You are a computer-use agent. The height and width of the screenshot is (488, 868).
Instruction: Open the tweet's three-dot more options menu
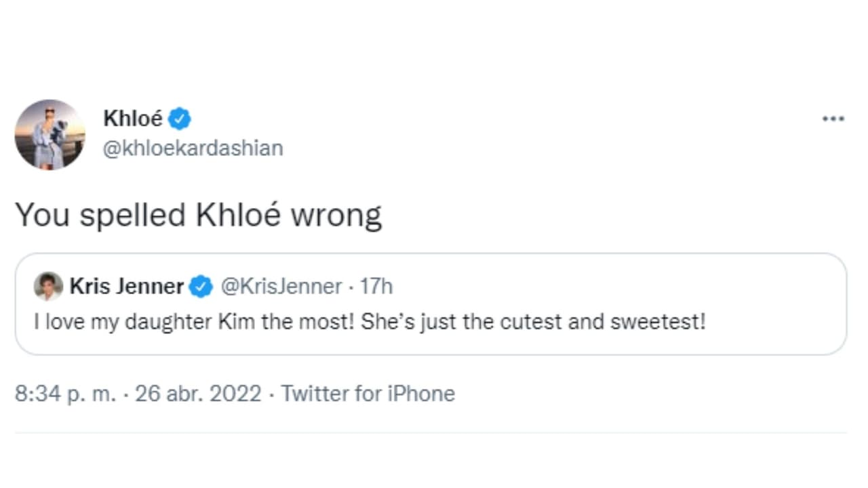pos(832,118)
